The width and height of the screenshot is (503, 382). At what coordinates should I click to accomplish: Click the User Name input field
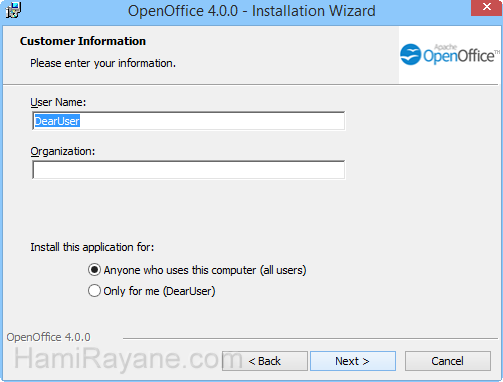(x=189, y=121)
